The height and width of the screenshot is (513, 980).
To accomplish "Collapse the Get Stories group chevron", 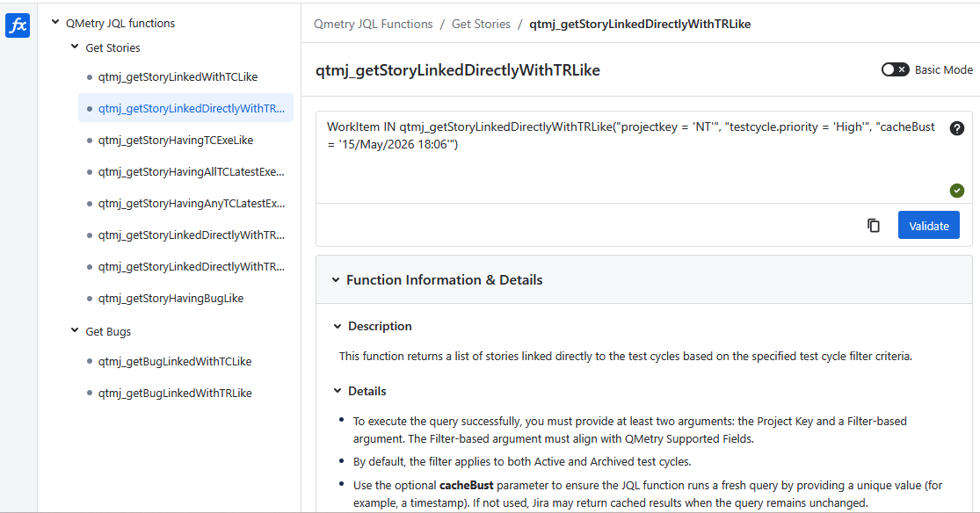I will (x=75, y=47).
